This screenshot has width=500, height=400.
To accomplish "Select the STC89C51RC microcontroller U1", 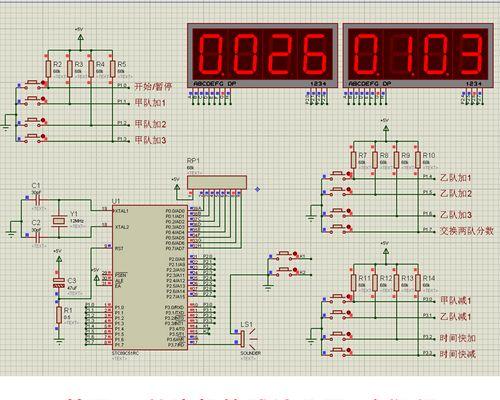I will click(150, 277).
